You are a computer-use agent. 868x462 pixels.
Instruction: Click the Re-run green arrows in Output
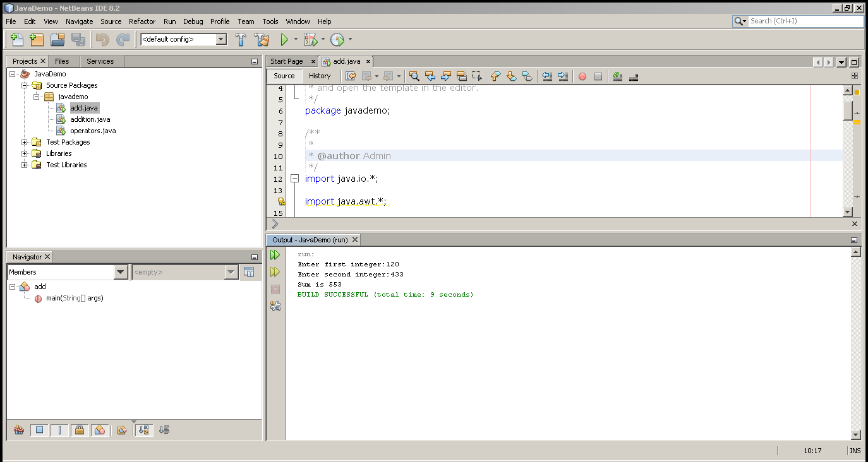[x=275, y=255]
